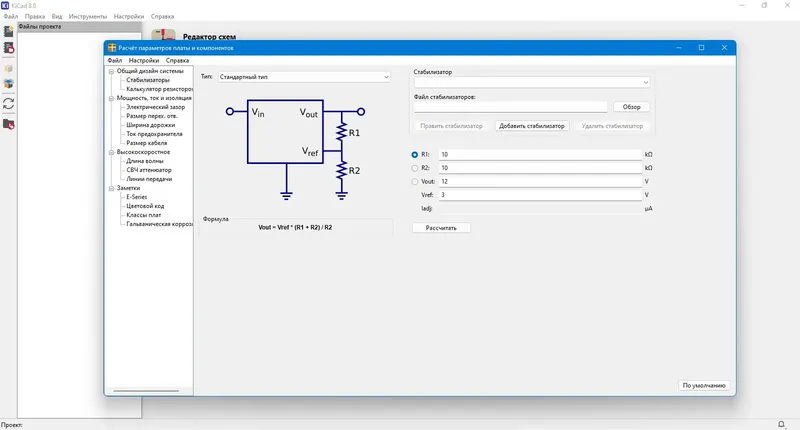Click the grayed Archive project icon in sidebar
The image size is (800, 430).
tap(8, 68)
